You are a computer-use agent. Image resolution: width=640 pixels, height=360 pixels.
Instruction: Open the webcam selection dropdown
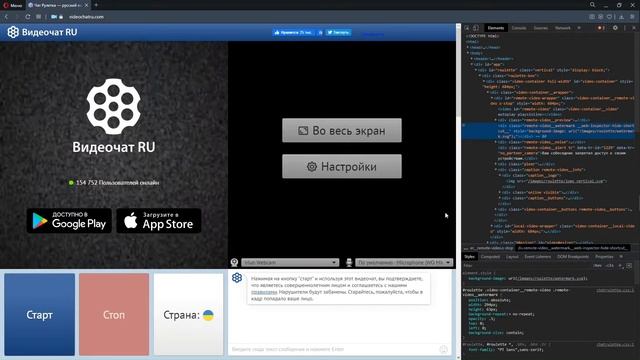(290, 262)
